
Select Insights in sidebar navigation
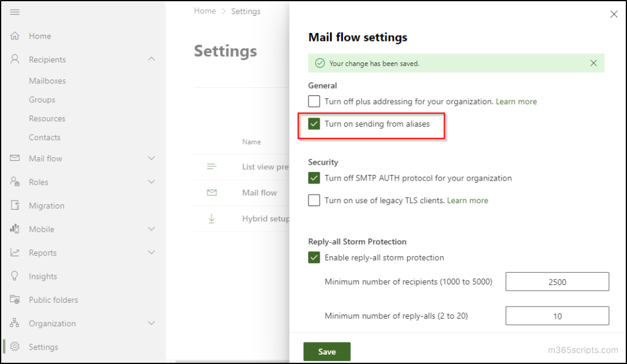[x=43, y=276]
